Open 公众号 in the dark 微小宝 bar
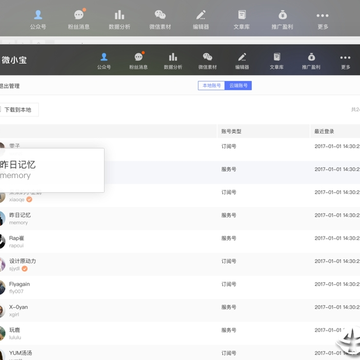The height and width of the screenshot is (360, 360). 104,61
